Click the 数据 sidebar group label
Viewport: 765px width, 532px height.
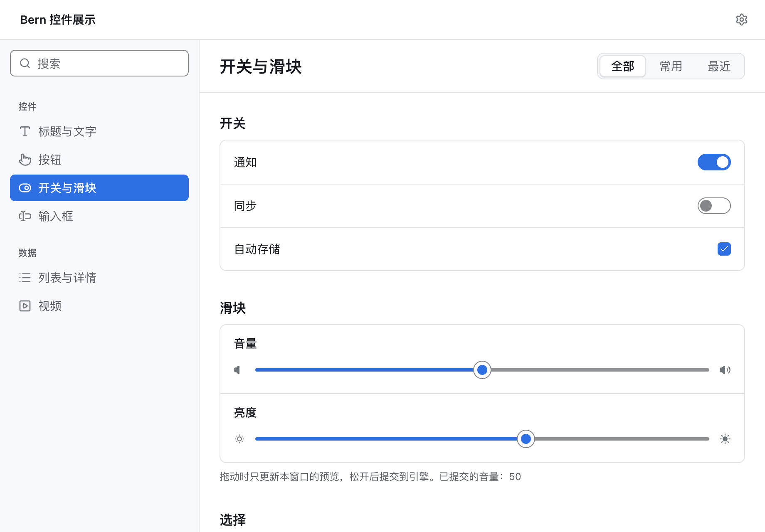pos(27,253)
